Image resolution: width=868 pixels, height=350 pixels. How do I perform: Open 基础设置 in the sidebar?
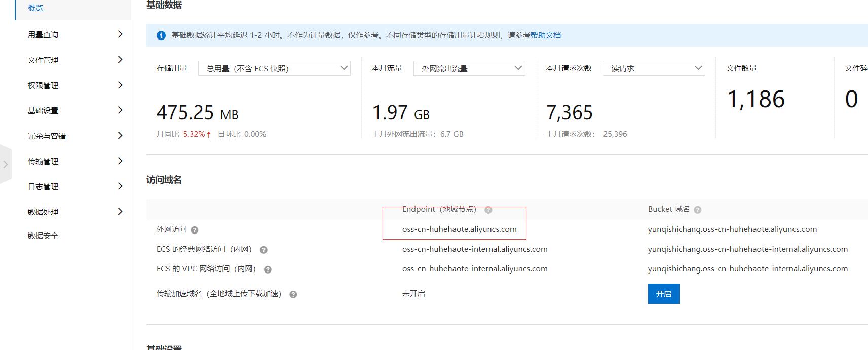pos(43,110)
